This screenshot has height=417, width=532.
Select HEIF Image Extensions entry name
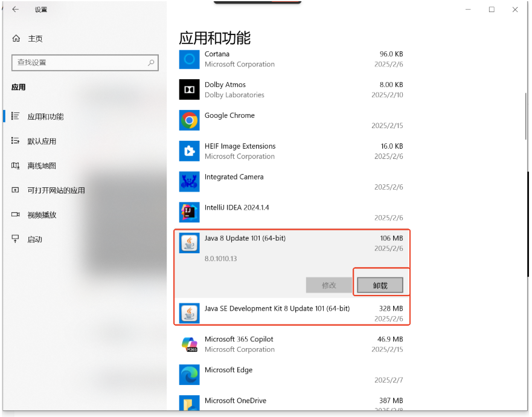tap(240, 146)
